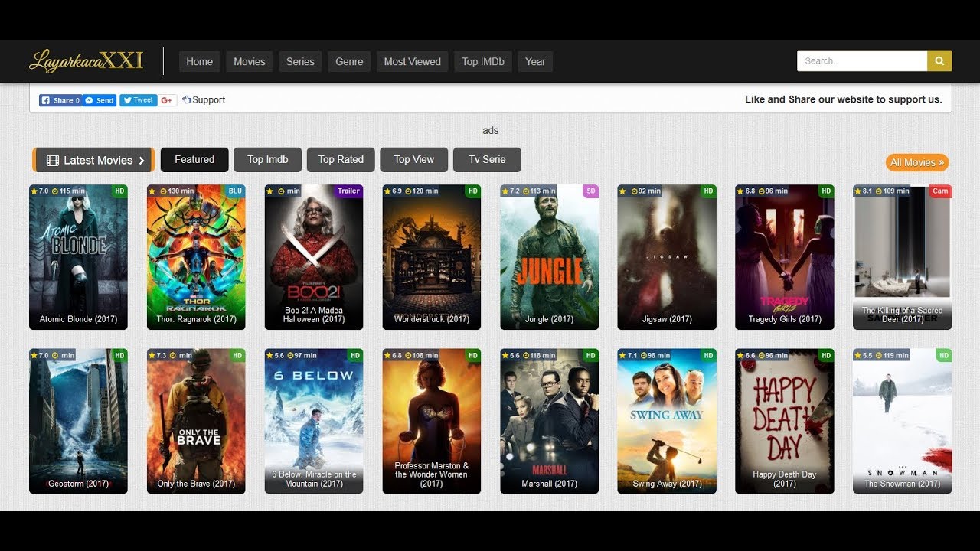
Task: Open the Jigsaw (2017) movie poster
Action: pos(667,257)
